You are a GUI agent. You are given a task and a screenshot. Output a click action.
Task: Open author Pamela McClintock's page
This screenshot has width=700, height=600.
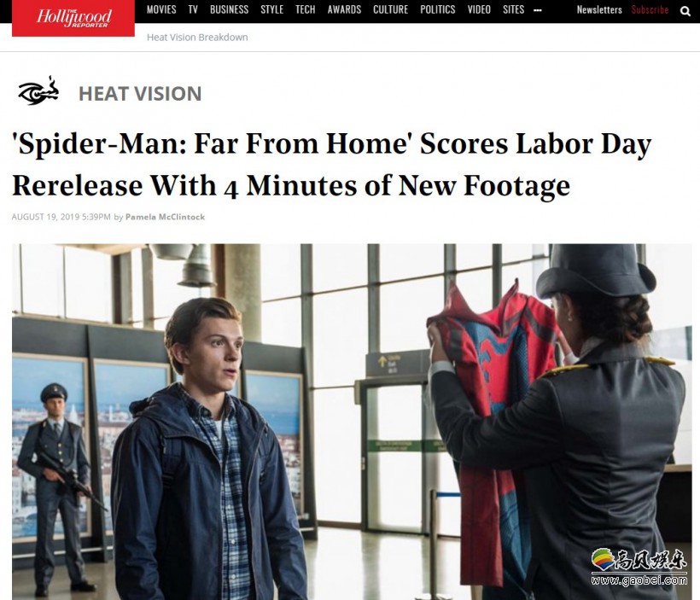(x=165, y=217)
